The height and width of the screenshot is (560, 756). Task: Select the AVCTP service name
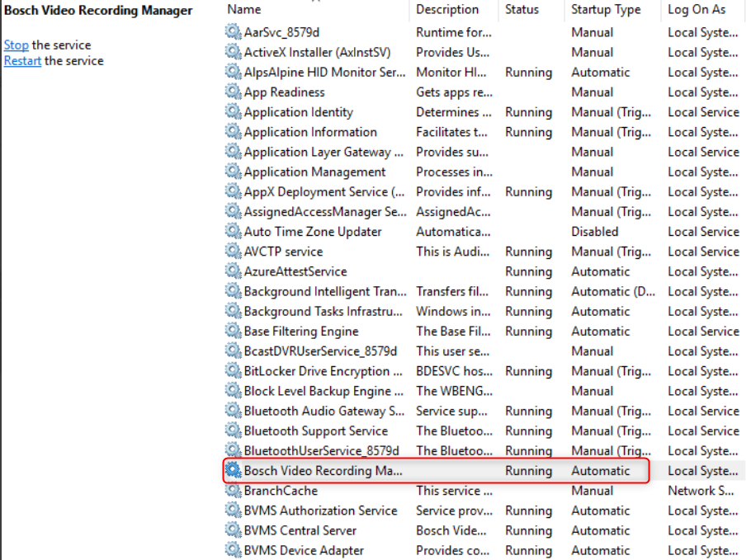point(284,251)
